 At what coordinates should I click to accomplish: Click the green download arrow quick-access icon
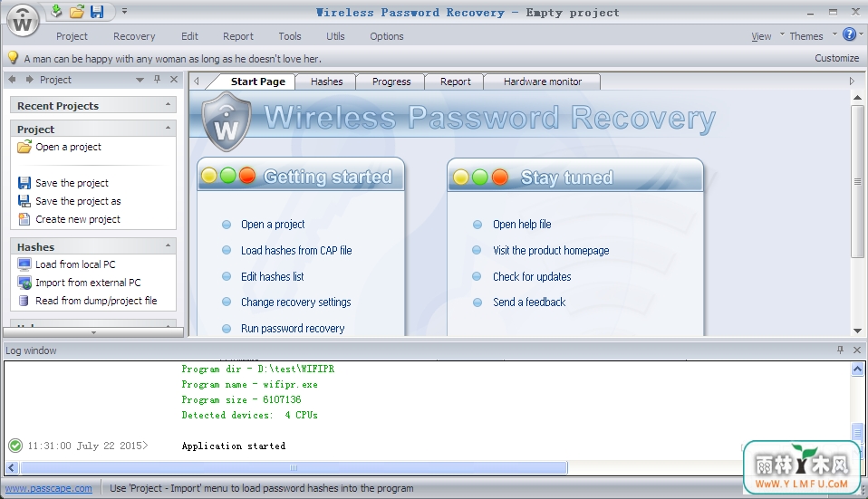[56, 11]
